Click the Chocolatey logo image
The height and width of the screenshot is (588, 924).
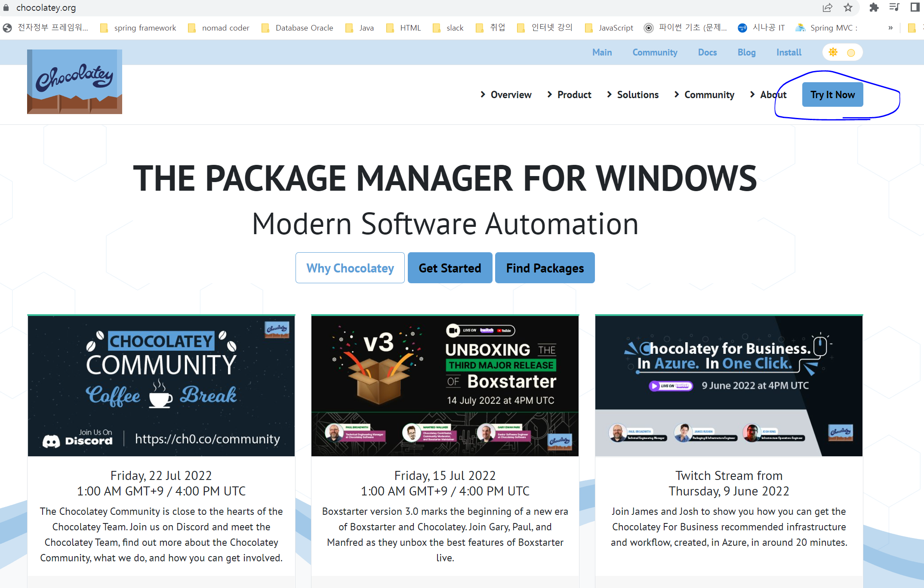coord(74,82)
